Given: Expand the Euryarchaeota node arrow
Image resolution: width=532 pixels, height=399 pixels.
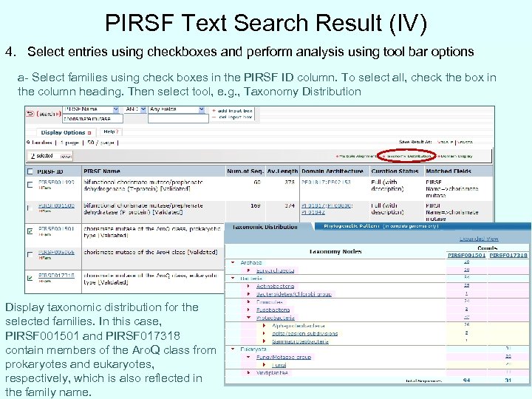Looking at the screenshot, I should (x=249, y=270).
